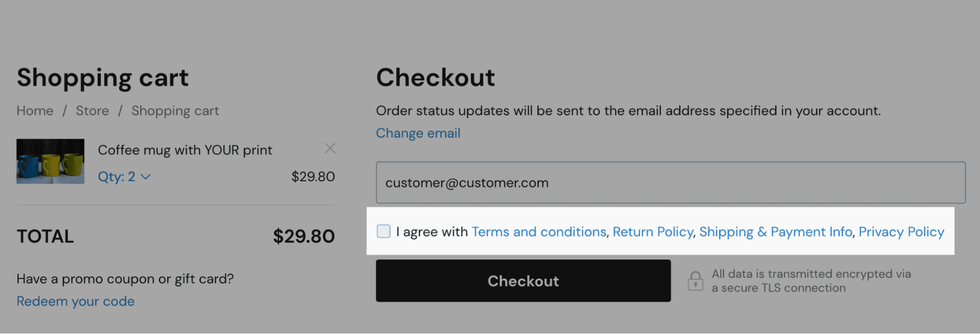Screen dimensions: 980x334
Task: Open the Terms and conditions link
Action: click(538, 232)
